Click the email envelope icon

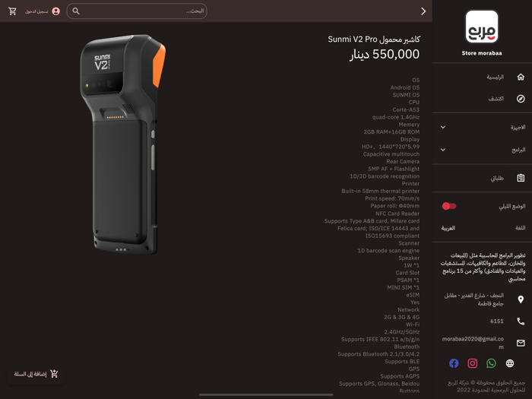pyautogui.click(x=521, y=343)
